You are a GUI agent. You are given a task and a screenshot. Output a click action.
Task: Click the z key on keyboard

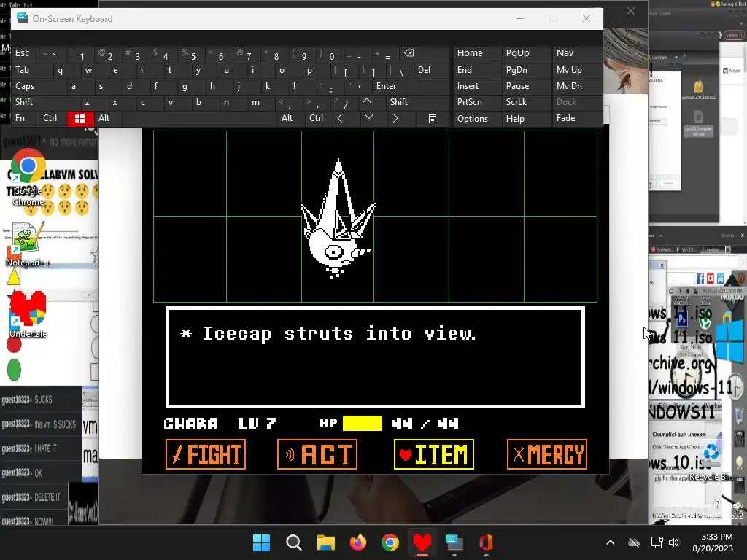[88, 102]
